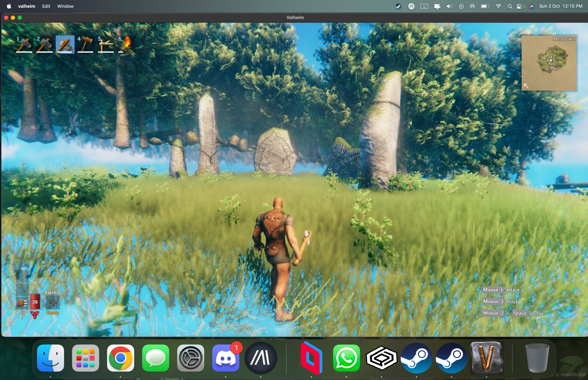The width and height of the screenshot is (588, 380).
Task: Click the AirPlay screen mirroring icon
Action: click(472, 6)
